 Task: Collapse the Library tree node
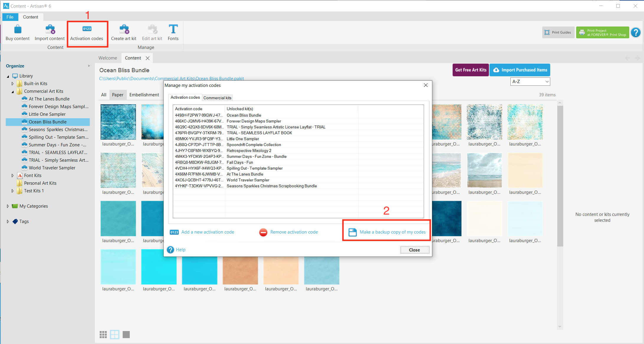tap(8, 76)
